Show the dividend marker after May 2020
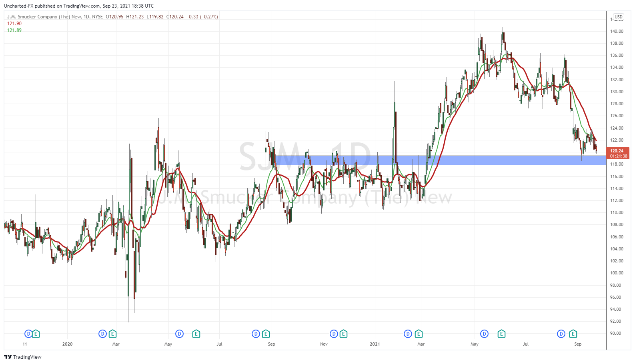 pos(179,334)
